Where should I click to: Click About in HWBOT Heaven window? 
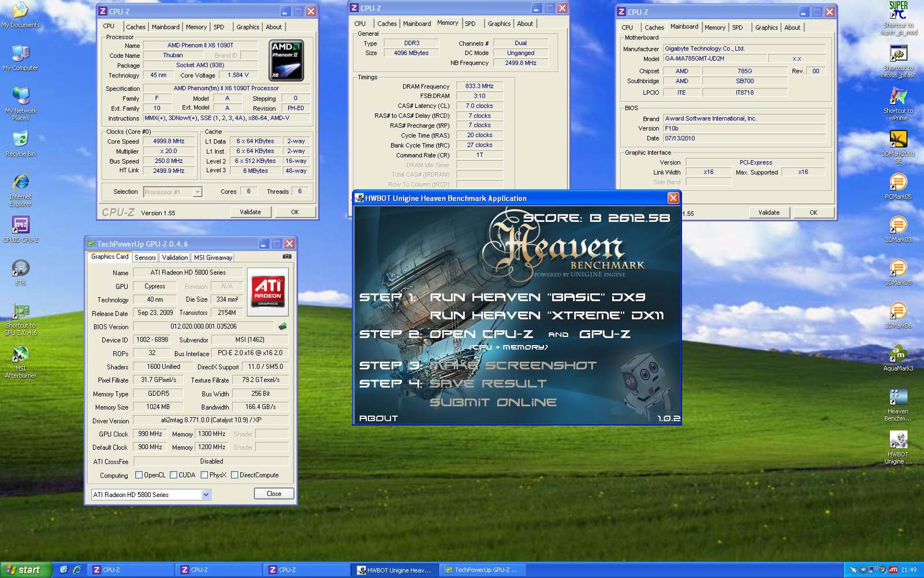(x=378, y=418)
